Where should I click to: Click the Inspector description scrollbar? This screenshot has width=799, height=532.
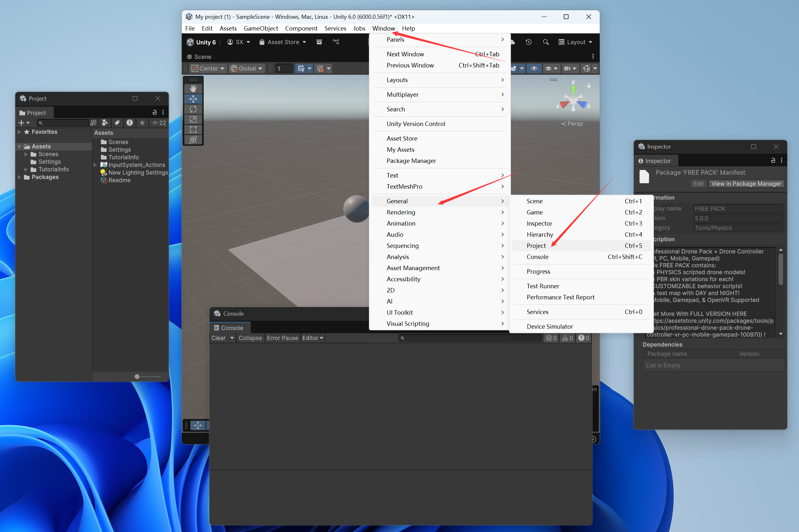(781, 270)
